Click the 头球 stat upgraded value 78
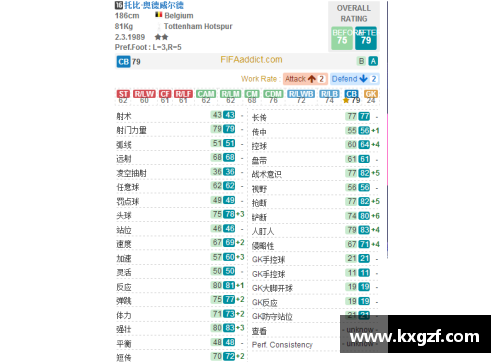The image size is (500, 362). 229,214
